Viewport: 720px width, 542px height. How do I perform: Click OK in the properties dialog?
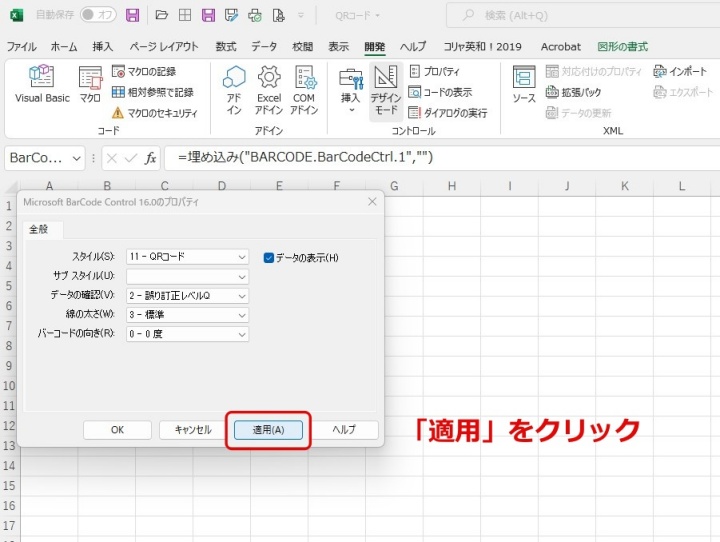coord(118,430)
